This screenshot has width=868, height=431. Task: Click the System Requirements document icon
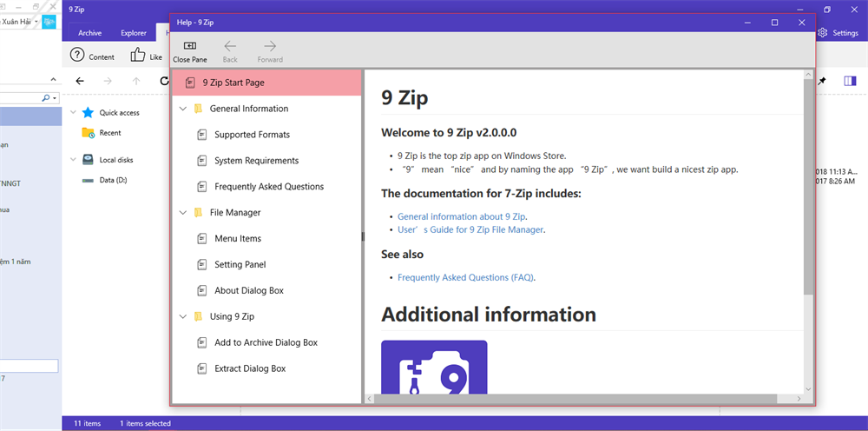202,161
